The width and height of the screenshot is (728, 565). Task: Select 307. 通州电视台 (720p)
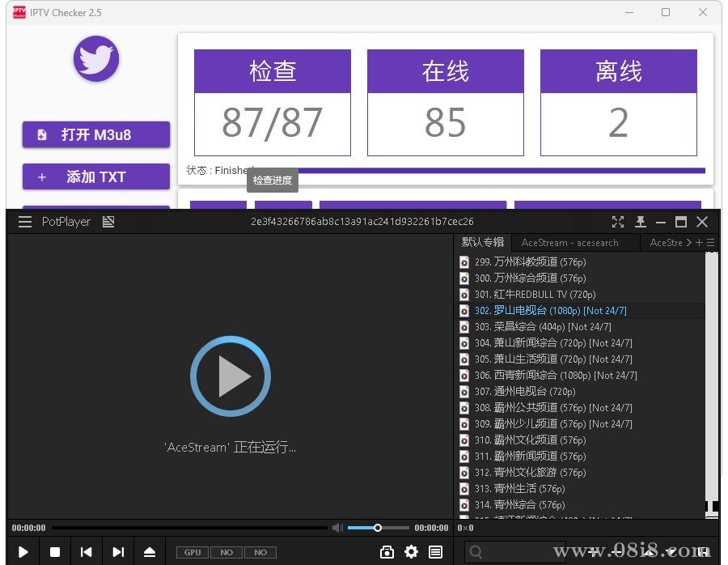[580, 392]
